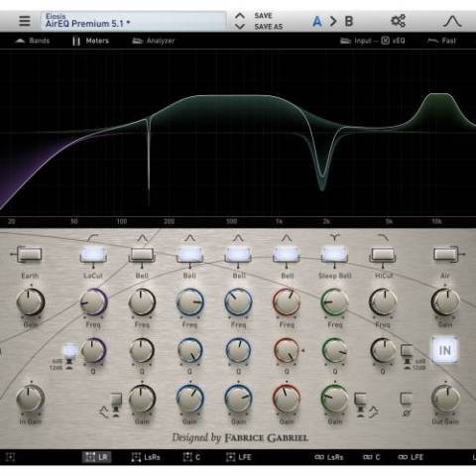476x476 pixels.
Task: Toggle the LFE link button
Action: [411, 457]
